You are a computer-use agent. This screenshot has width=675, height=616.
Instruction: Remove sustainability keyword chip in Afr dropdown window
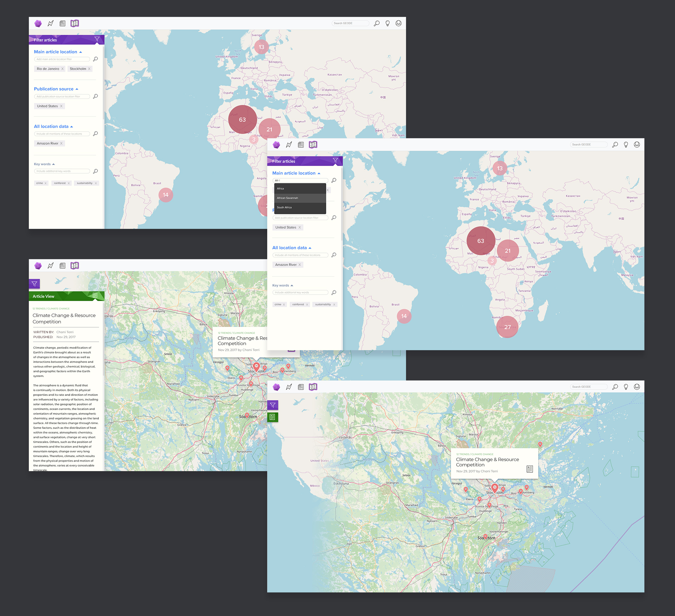tap(334, 304)
